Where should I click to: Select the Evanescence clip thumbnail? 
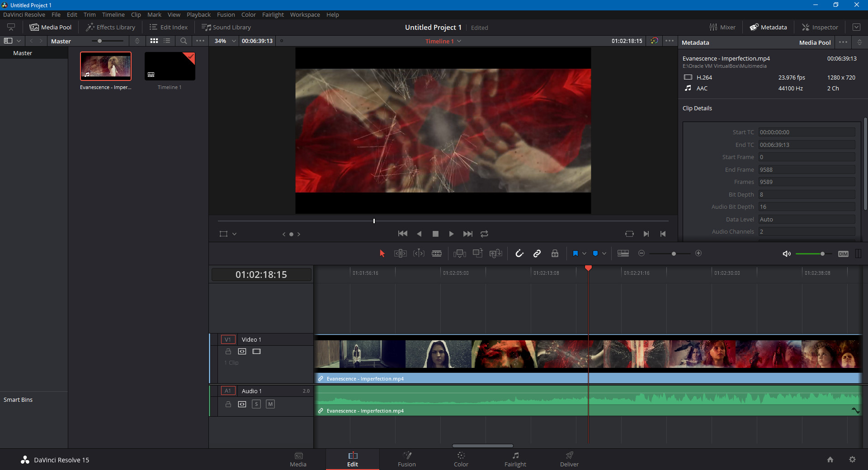(x=106, y=66)
